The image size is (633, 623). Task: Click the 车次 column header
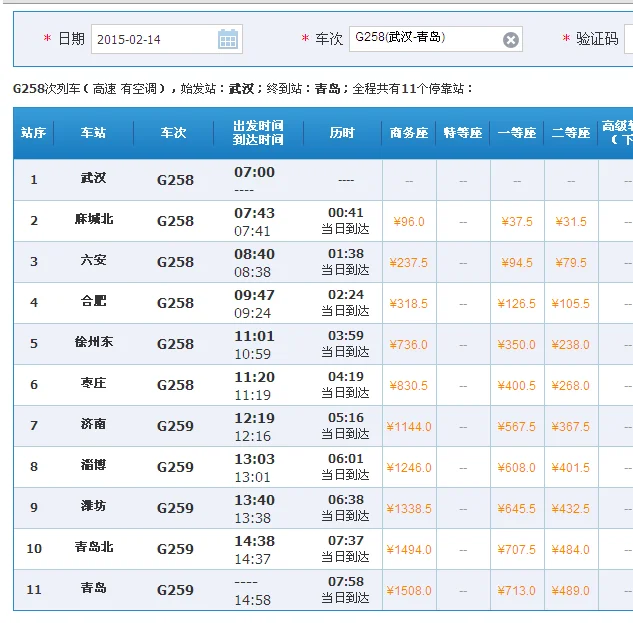[174, 133]
